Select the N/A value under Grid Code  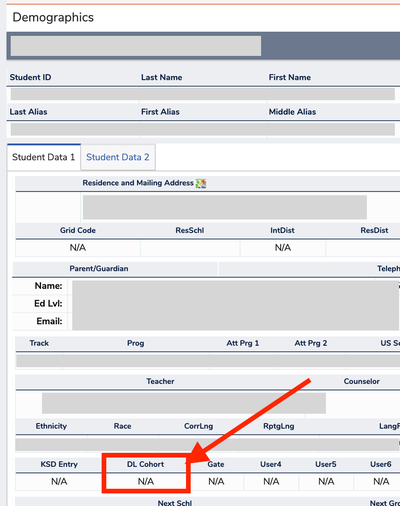click(x=78, y=248)
